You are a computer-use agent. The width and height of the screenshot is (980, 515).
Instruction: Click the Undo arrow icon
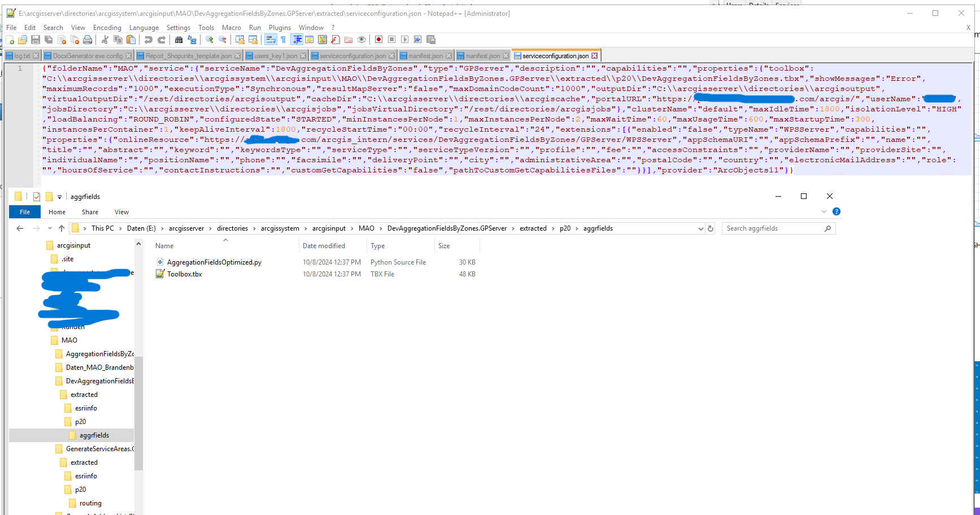pos(147,40)
